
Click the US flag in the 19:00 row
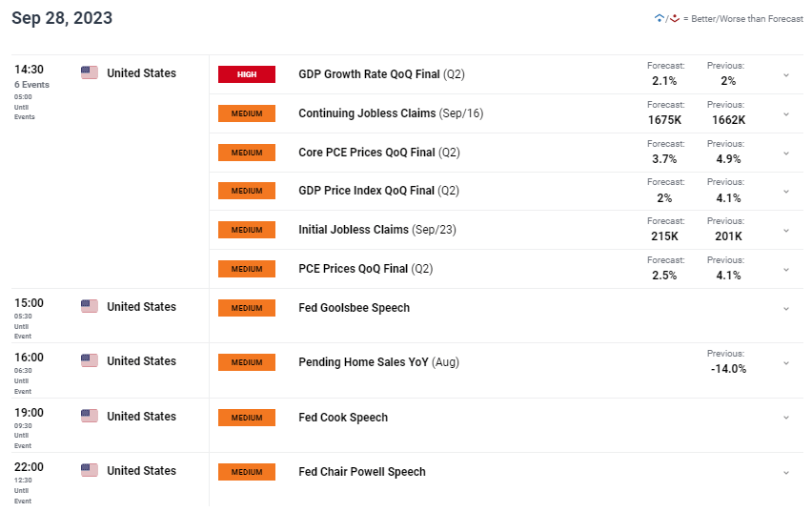[x=90, y=416]
